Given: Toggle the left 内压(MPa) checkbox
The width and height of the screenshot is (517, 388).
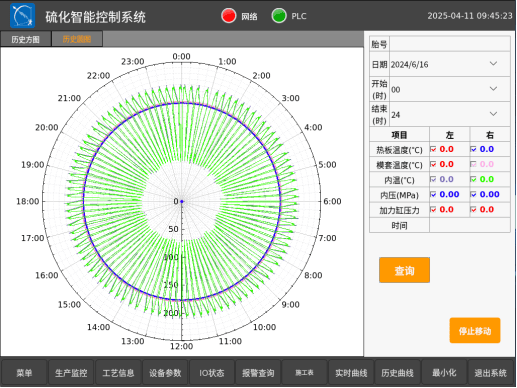Looking at the screenshot, I should (433, 194).
